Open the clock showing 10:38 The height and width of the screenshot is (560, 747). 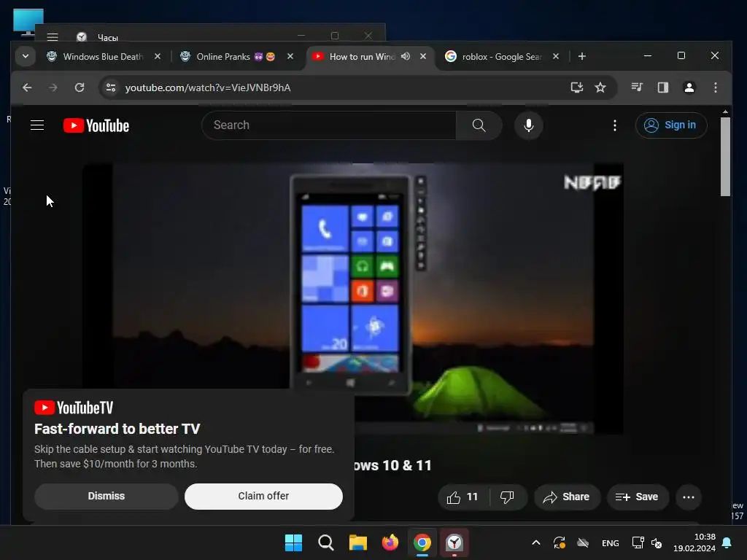click(x=694, y=542)
